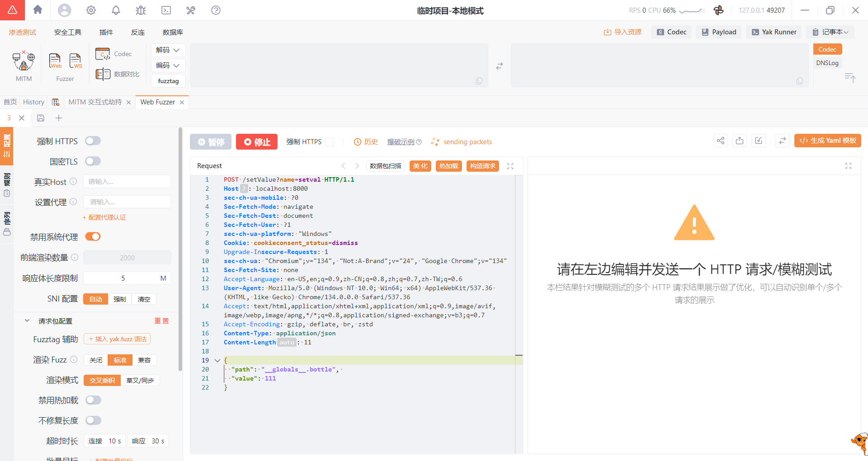The height and width of the screenshot is (461, 868).
Task: Open the WebSocket Fuzzer icon
Action: [75, 61]
